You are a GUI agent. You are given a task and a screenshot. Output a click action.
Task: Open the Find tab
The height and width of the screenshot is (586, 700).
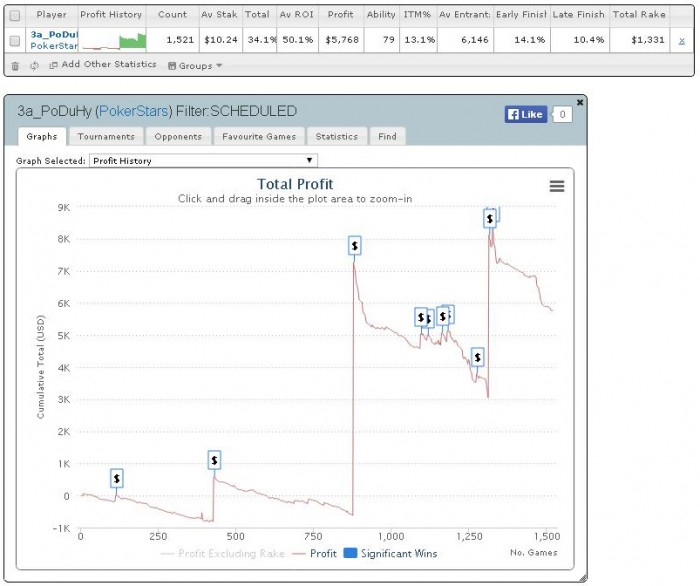coord(388,137)
